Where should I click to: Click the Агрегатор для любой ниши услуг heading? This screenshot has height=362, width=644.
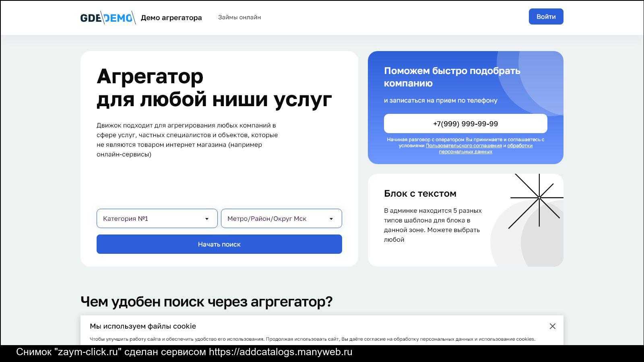pyautogui.click(x=215, y=87)
